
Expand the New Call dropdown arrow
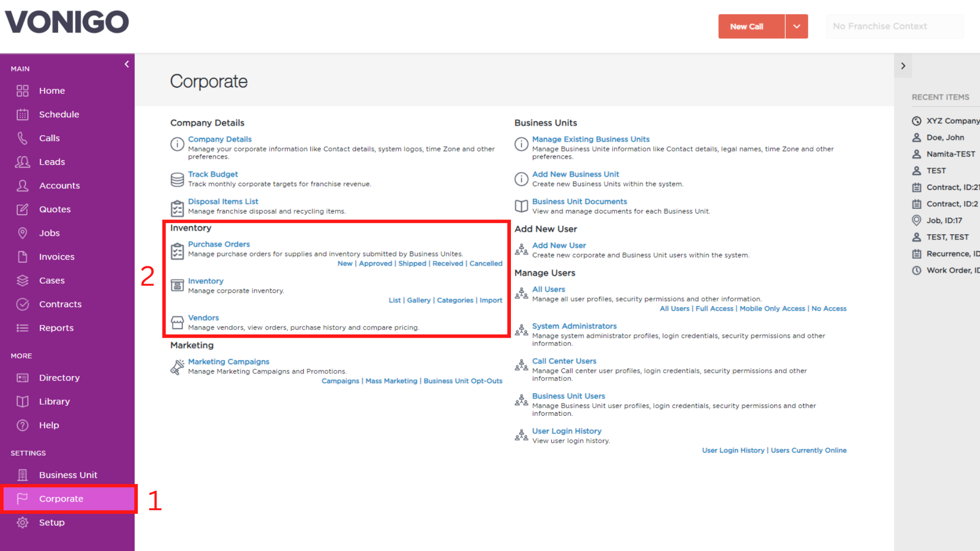(x=796, y=27)
